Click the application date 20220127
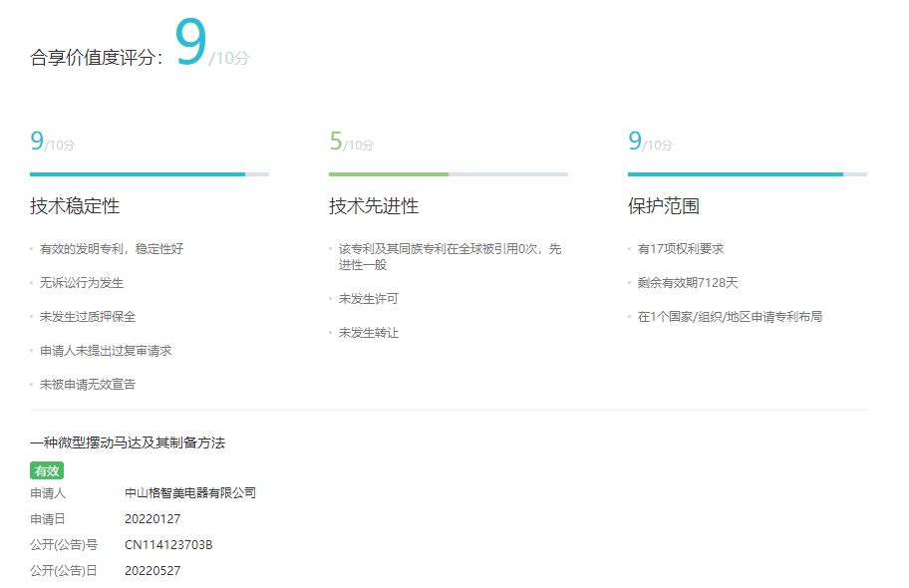909x588 pixels. click(x=152, y=519)
